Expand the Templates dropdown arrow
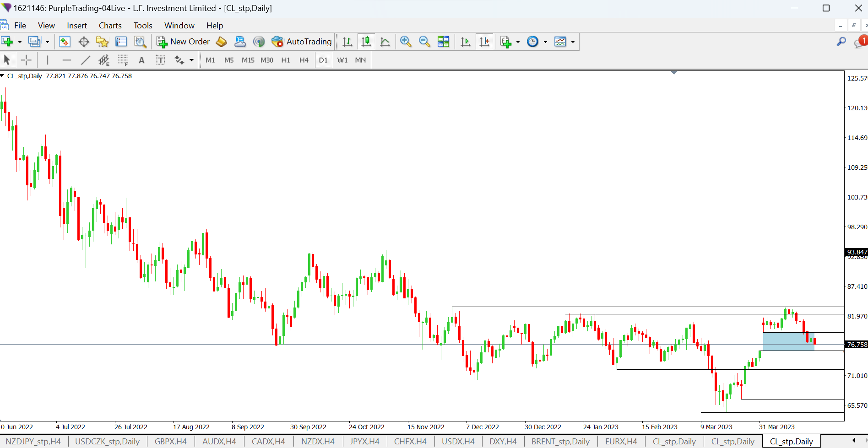 (x=573, y=42)
